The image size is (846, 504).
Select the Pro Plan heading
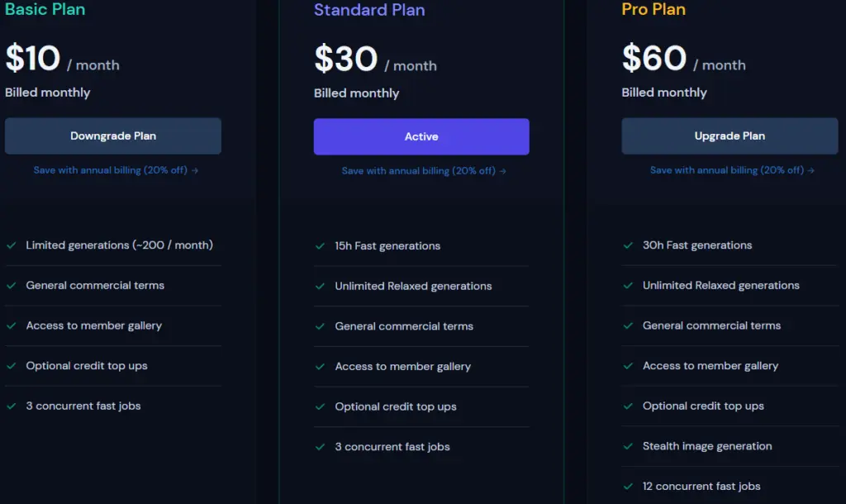point(654,10)
